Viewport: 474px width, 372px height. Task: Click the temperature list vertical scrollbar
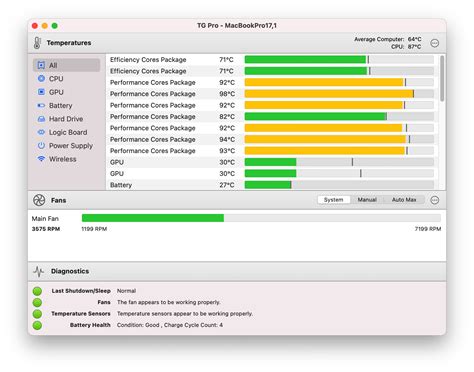[442, 78]
